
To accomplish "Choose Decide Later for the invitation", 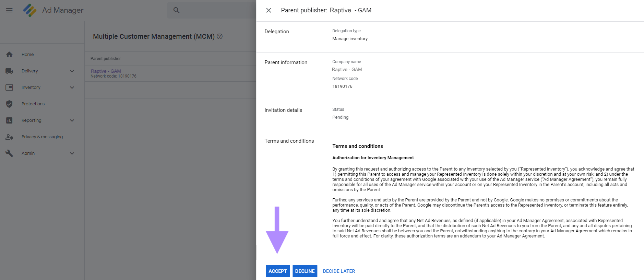I will 339,271.
